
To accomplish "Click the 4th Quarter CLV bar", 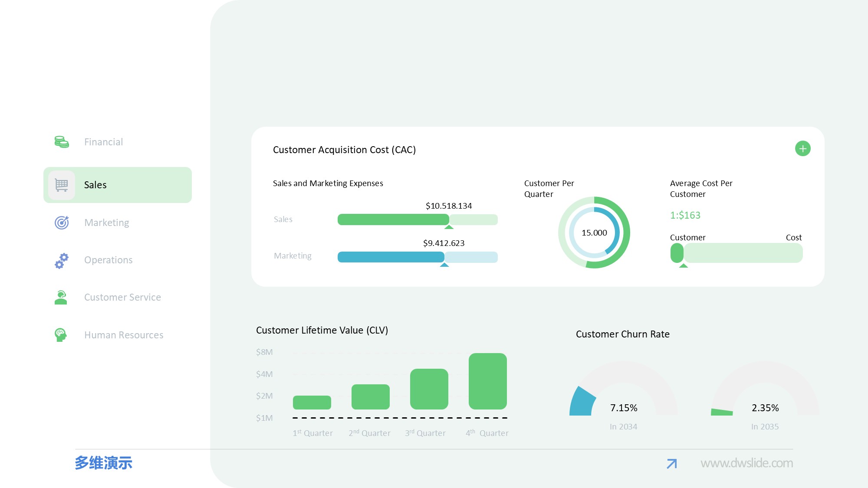I will point(487,381).
